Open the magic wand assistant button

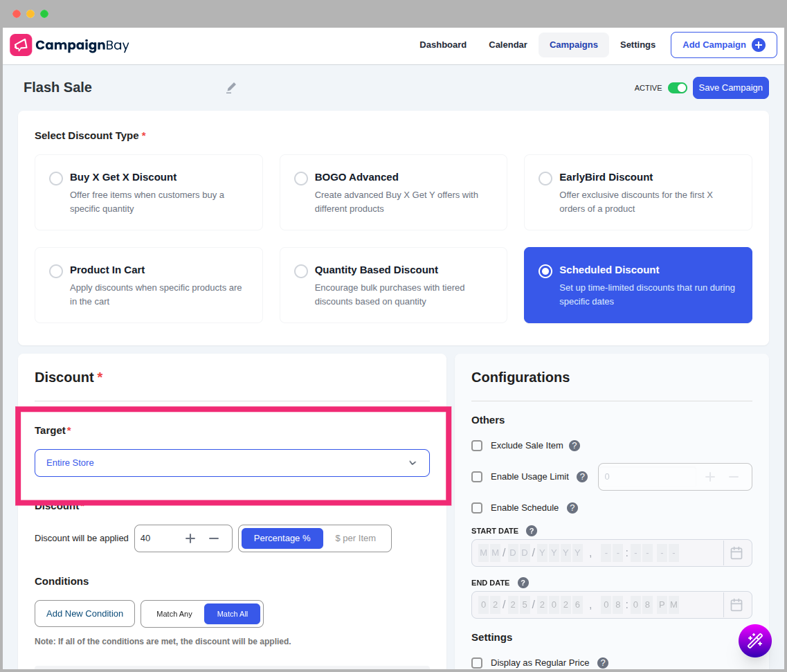[754, 640]
